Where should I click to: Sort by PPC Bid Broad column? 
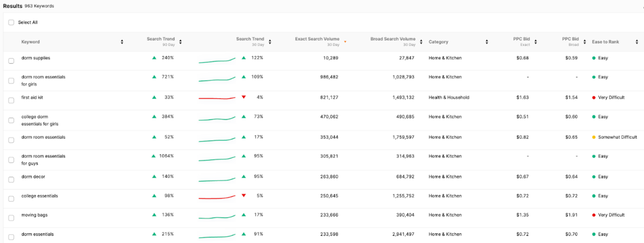click(585, 42)
